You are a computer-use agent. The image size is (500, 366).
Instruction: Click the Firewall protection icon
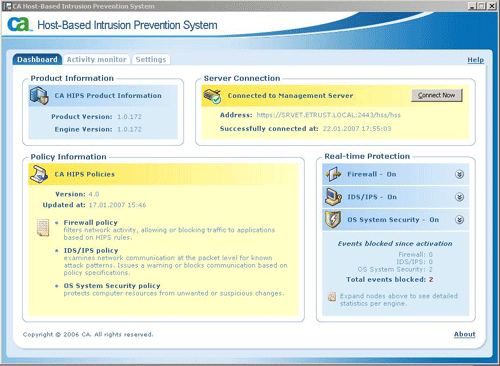tap(333, 174)
